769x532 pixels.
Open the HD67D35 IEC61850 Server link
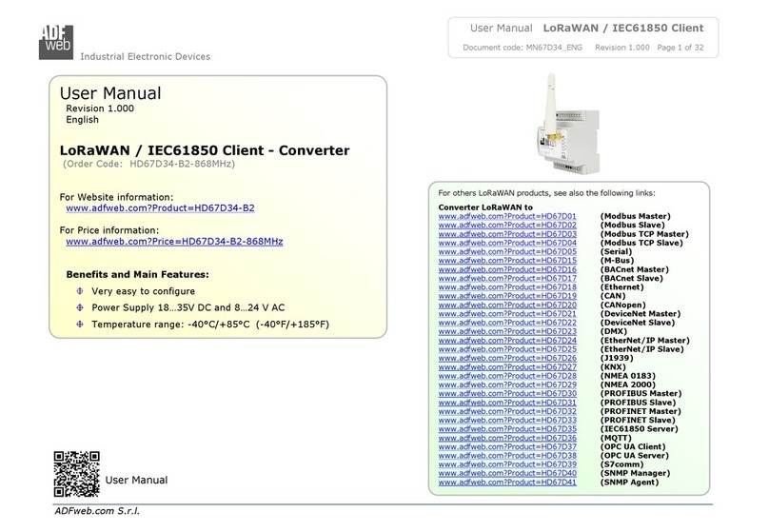click(507, 429)
